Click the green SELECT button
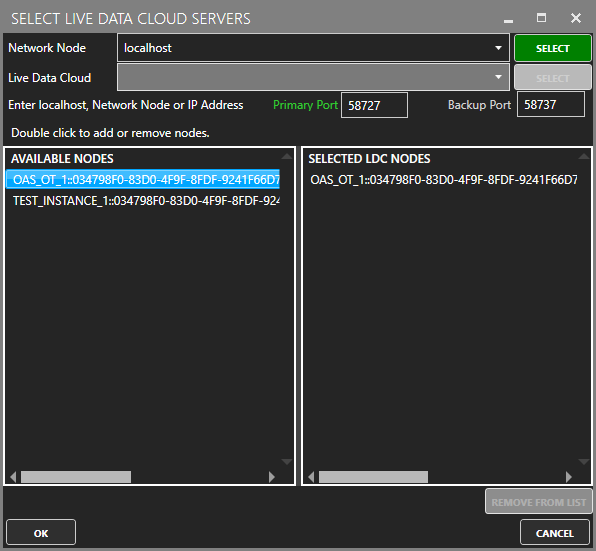 click(x=553, y=48)
